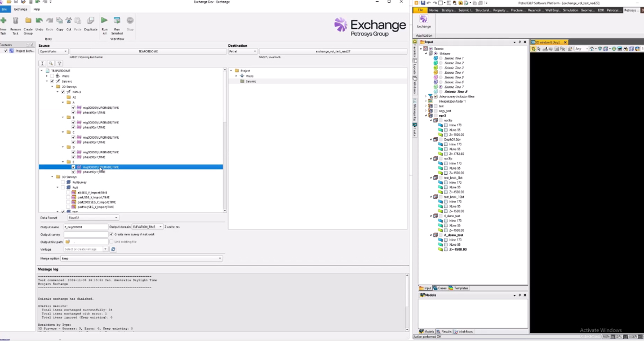Click into the Output survey field

coord(86,234)
